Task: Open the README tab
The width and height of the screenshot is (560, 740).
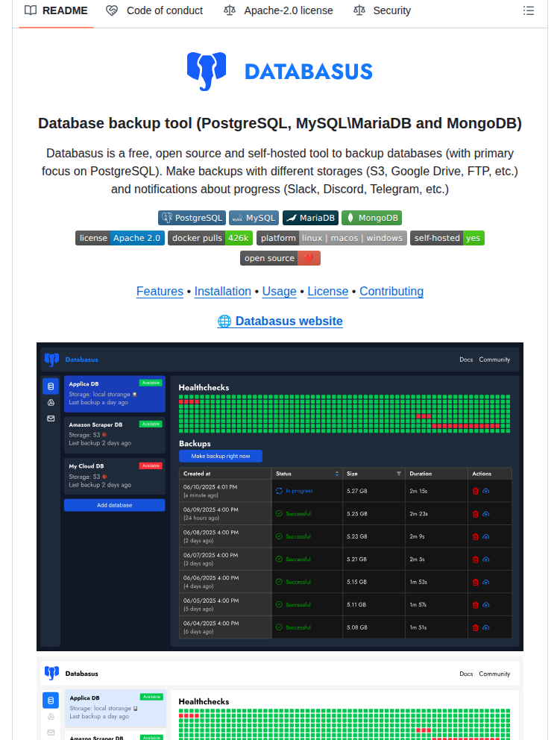Action: (56, 10)
